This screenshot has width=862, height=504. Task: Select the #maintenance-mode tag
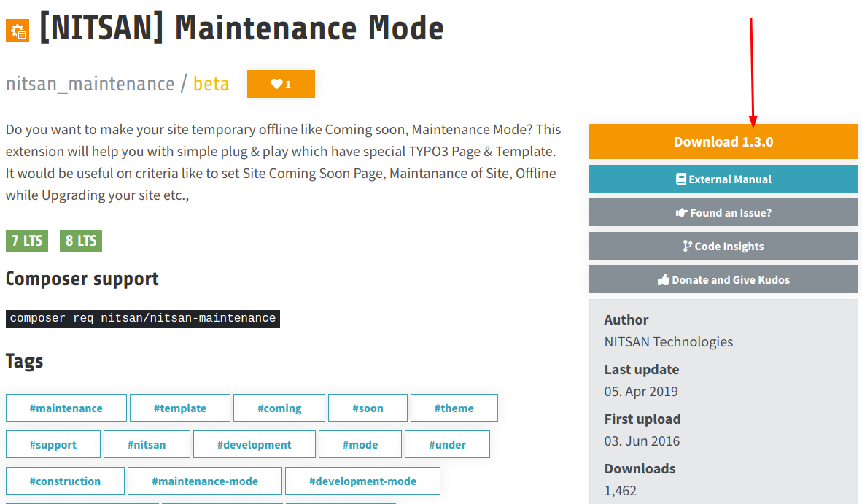tap(204, 481)
